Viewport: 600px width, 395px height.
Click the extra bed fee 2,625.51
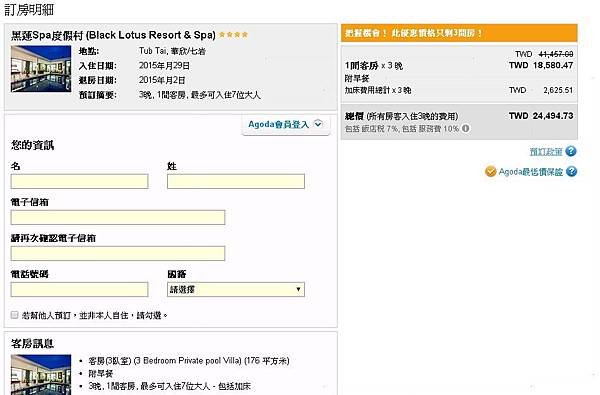[558, 90]
